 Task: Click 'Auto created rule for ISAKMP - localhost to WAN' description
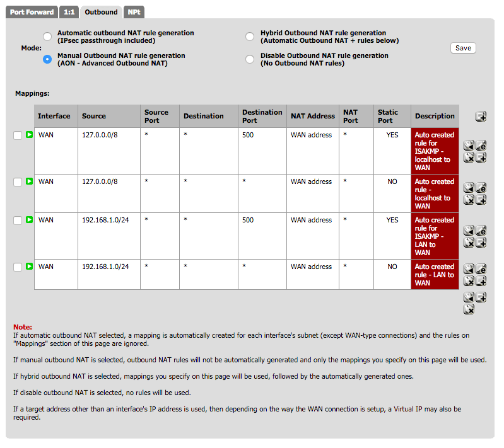click(x=435, y=151)
